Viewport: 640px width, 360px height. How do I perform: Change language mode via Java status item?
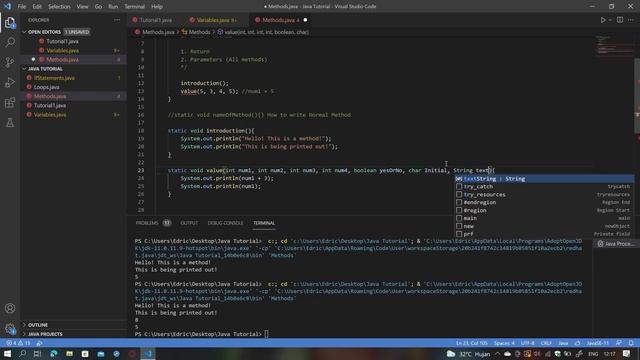click(563, 343)
